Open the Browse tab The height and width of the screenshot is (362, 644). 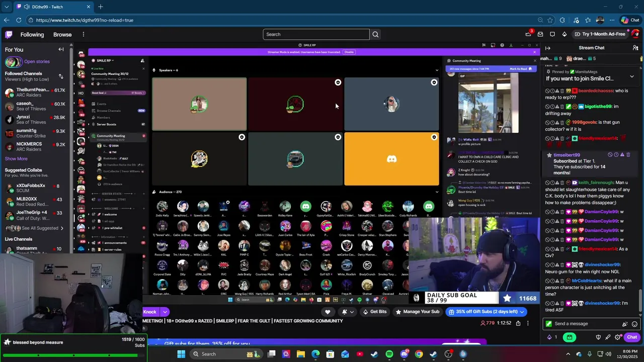(62, 34)
